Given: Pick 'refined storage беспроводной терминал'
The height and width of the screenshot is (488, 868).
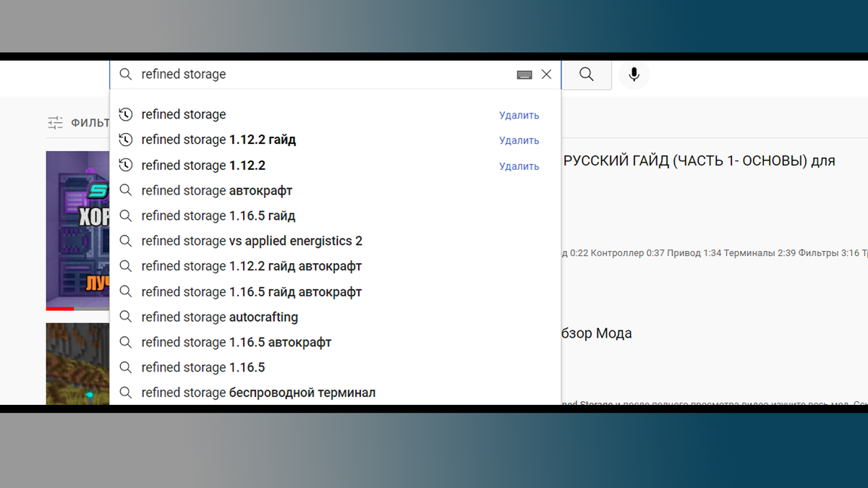Looking at the screenshot, I should click(x=335, y=393).
